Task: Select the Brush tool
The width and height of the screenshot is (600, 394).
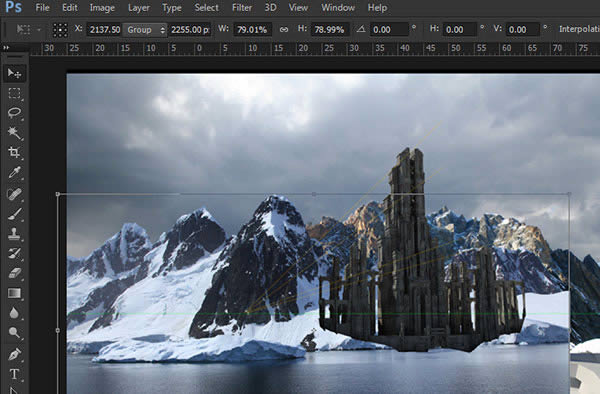Action: (15, 213)
